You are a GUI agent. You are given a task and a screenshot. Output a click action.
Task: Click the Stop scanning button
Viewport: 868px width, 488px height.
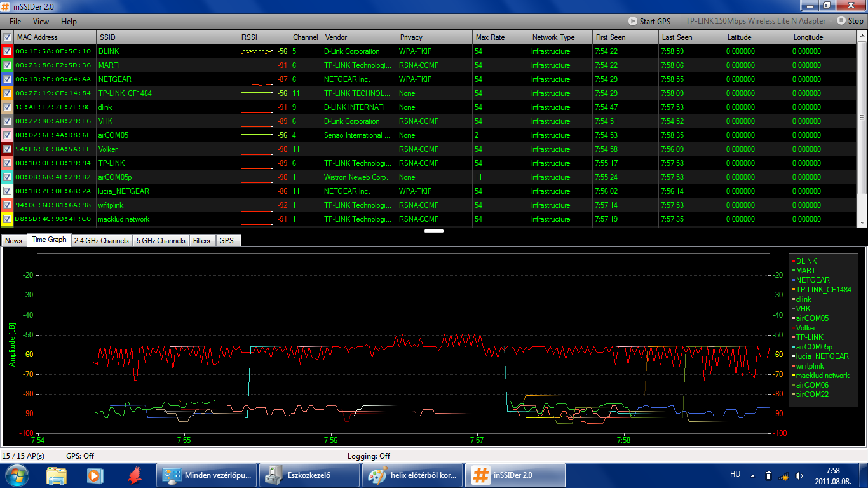pyautogui.click(x=850, y=21)
